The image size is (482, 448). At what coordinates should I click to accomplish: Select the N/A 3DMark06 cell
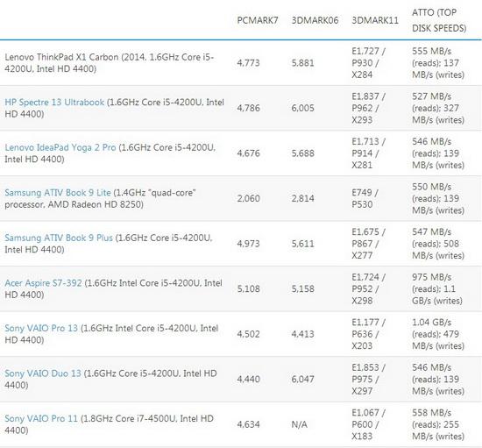click(299, 424)
